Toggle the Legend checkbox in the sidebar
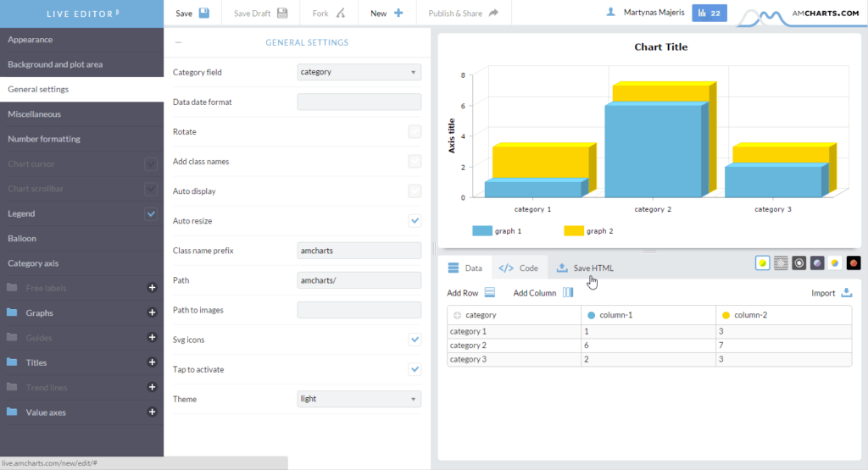Viewport: 868px width, 470px height. pos(151,213)
